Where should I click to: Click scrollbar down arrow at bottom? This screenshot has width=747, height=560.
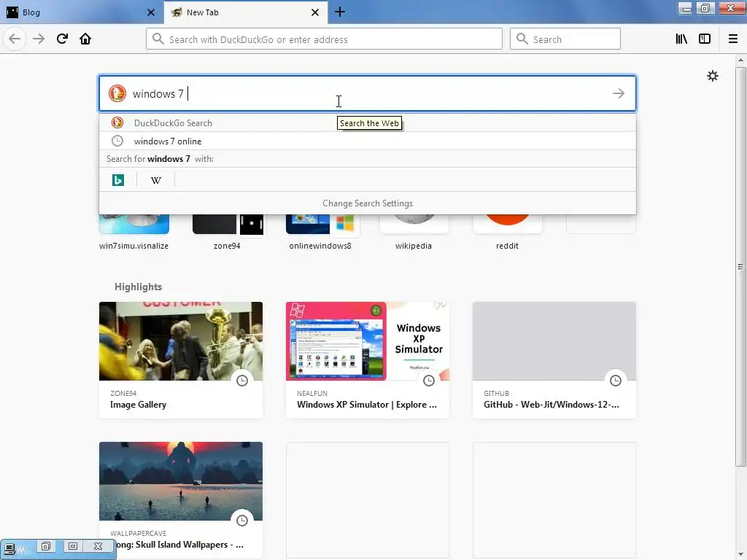tap(740, 555)
